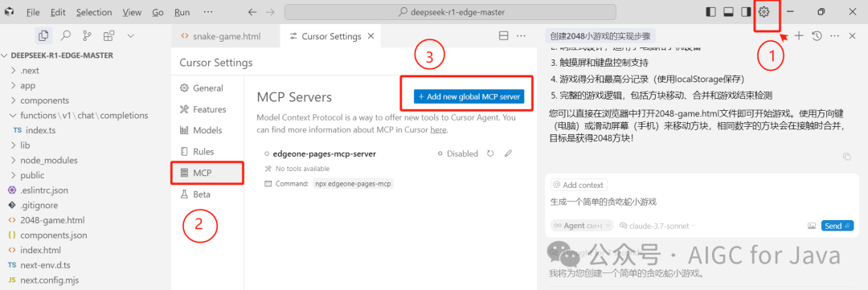
Task: Start a new chat with plus icon
Action: click(799, 36)
